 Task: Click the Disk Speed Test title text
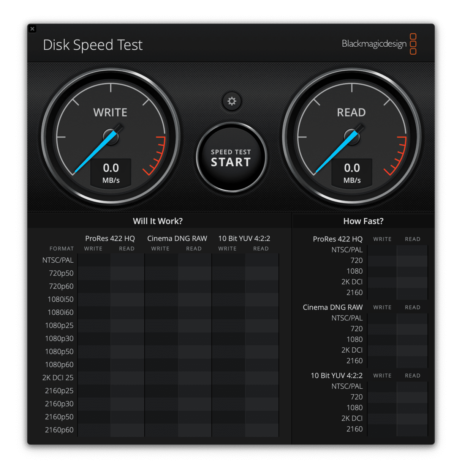[93, 45]
